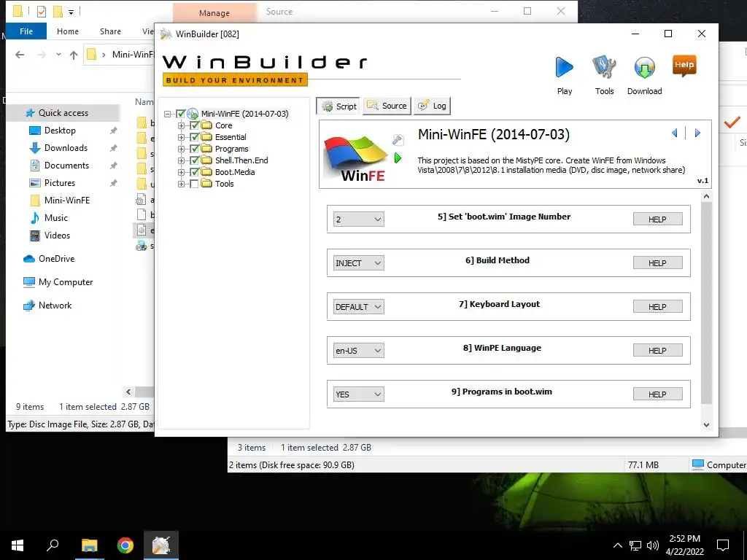Screen dimensions: 747x560
Task: Open File Explorer from taskbar
Action: tap(89, 545)
